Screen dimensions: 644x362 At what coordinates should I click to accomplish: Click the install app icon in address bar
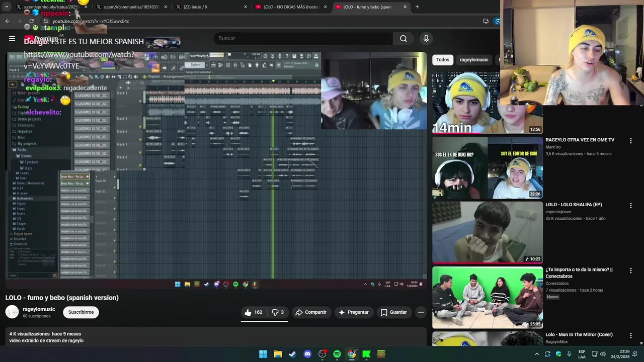(486, 21)
